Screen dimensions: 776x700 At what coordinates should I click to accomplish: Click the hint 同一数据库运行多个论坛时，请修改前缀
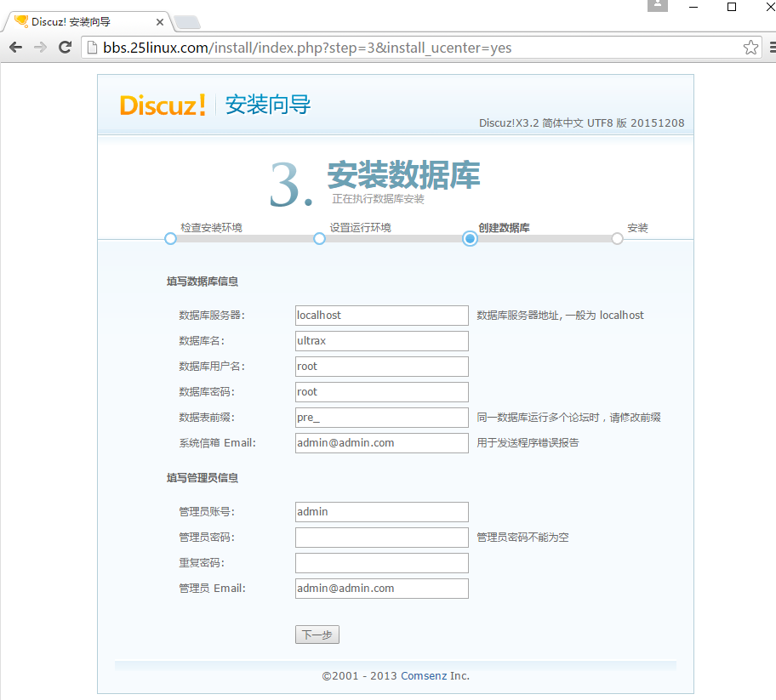[568, 418]
